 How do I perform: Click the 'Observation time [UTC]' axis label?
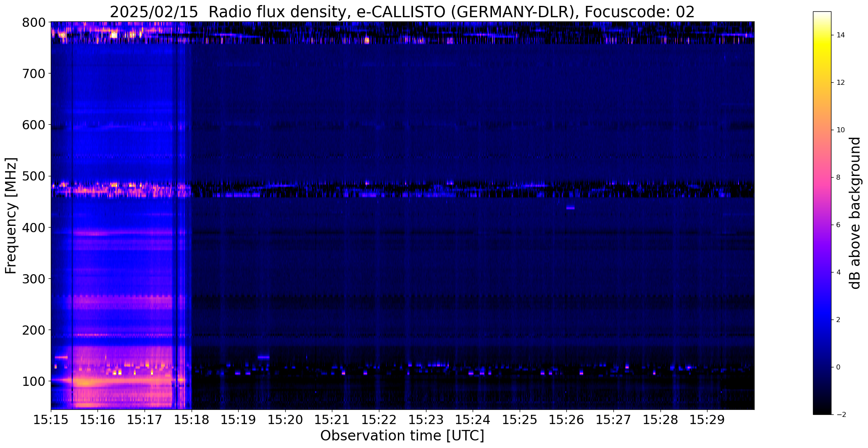pos(402,436)
